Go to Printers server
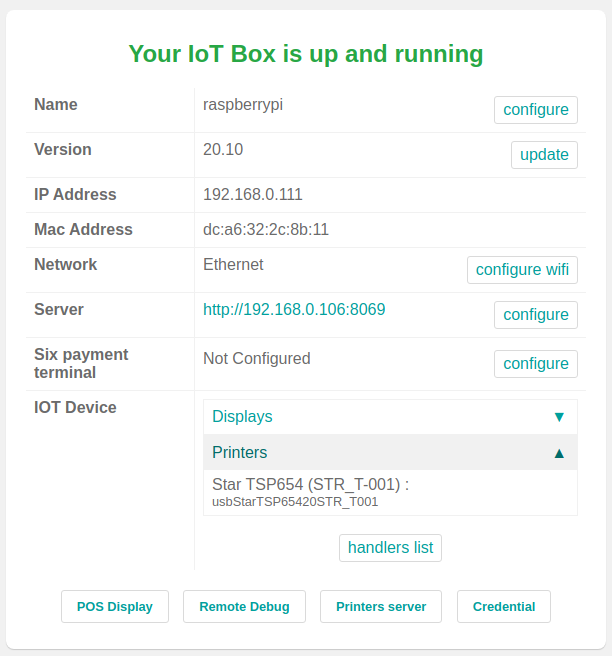This screenshot has width=612, height=656. [x=381, y=607]
